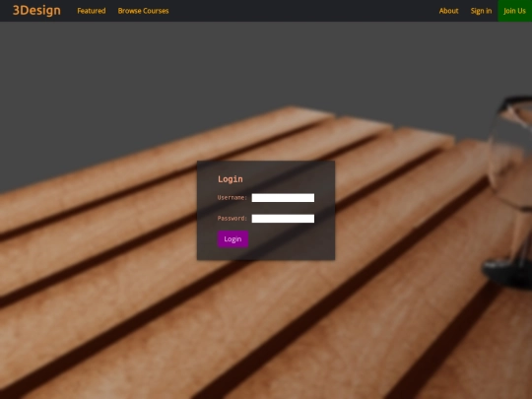532x399 pixels.
Task: Submit the purple Login button
Action: tap(233, 239)
